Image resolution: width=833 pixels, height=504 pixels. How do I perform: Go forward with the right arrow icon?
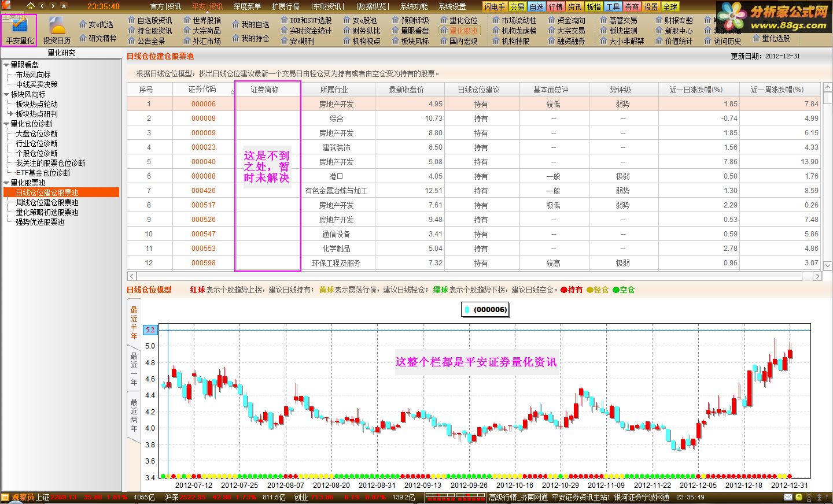click(53, 6)
